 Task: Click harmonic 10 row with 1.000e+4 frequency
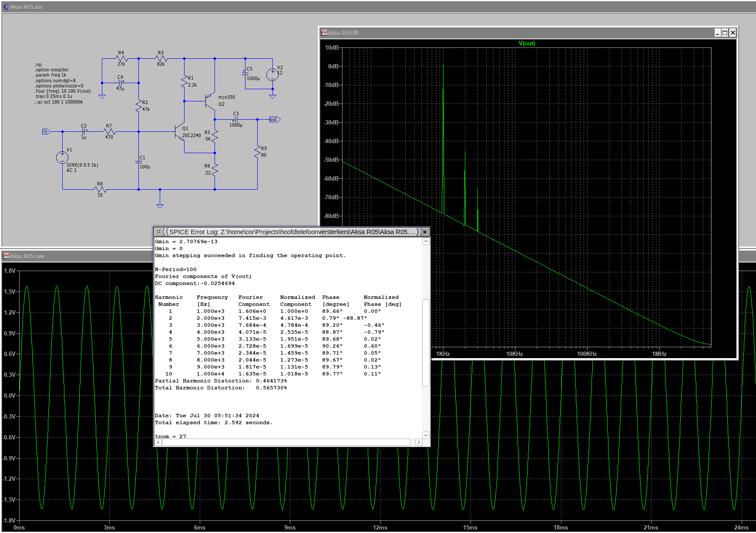[273, 374]
